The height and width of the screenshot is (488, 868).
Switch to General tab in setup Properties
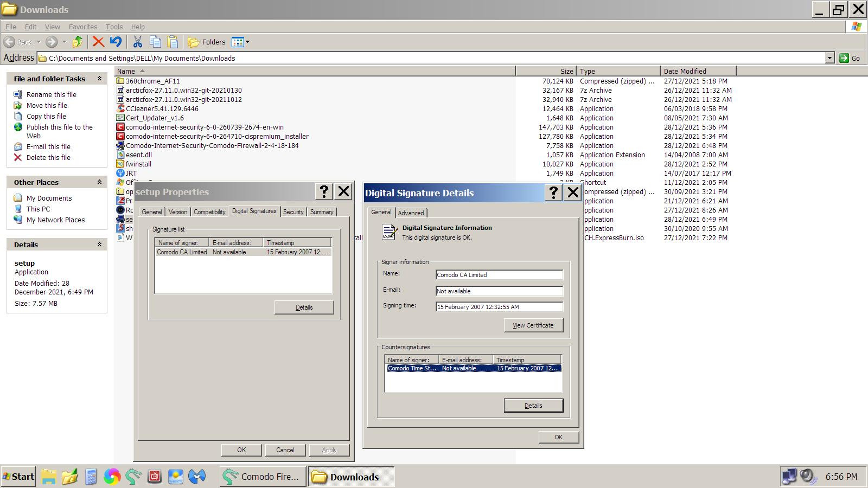pyautogui.click(x=152, y=212)
